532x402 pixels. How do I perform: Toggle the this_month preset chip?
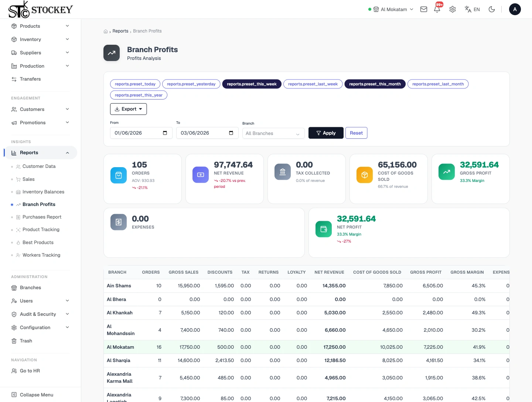tap(375, 84)
